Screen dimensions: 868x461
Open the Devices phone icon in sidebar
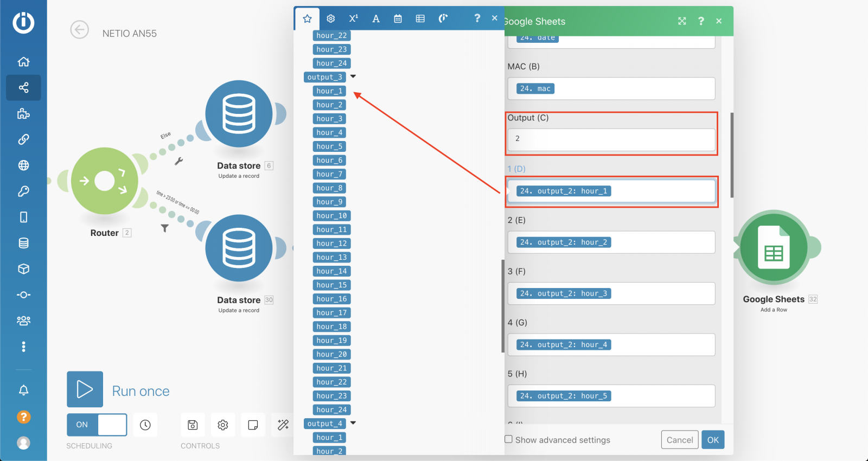(23, 217)
